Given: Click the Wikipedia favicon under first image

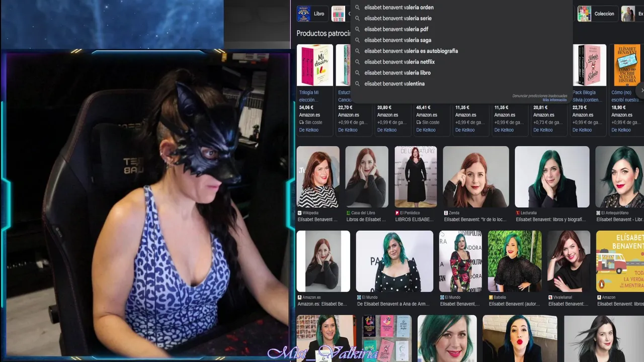Looking at the screenshot, I should pos(299,213).
